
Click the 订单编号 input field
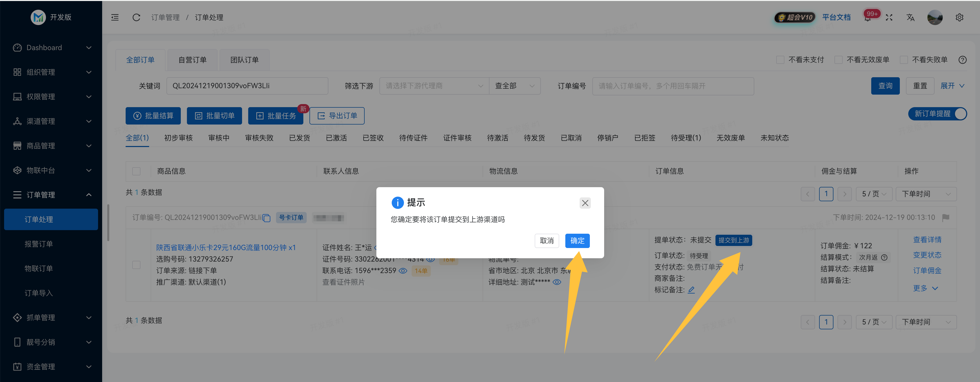673,86
